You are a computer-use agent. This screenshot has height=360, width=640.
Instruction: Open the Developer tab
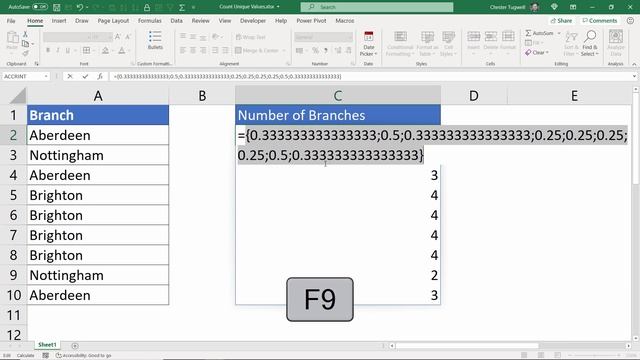253,20
